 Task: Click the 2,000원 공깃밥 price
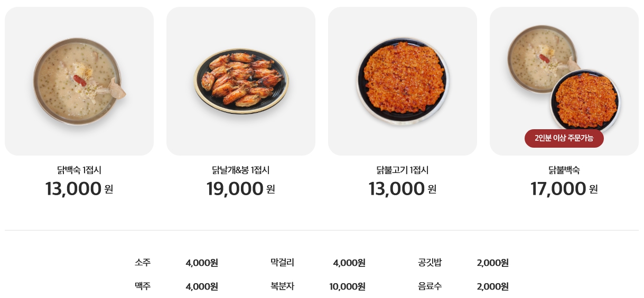coord(492,262)
